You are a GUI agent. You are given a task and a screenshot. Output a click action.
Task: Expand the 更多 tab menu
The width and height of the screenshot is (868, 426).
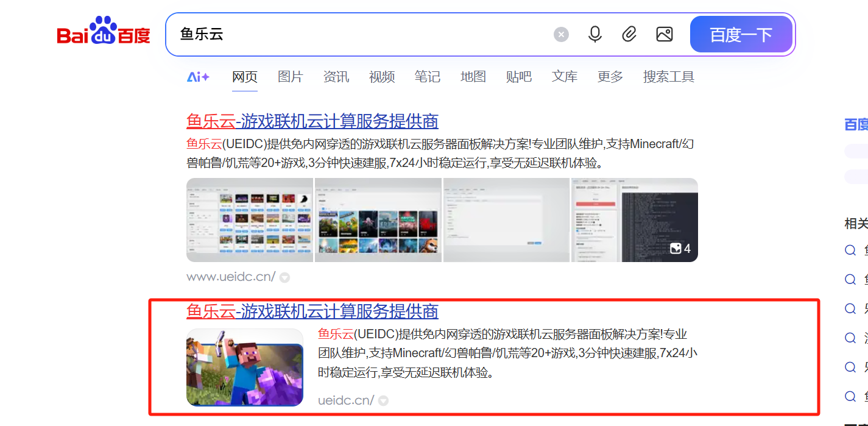coord(610,77)
